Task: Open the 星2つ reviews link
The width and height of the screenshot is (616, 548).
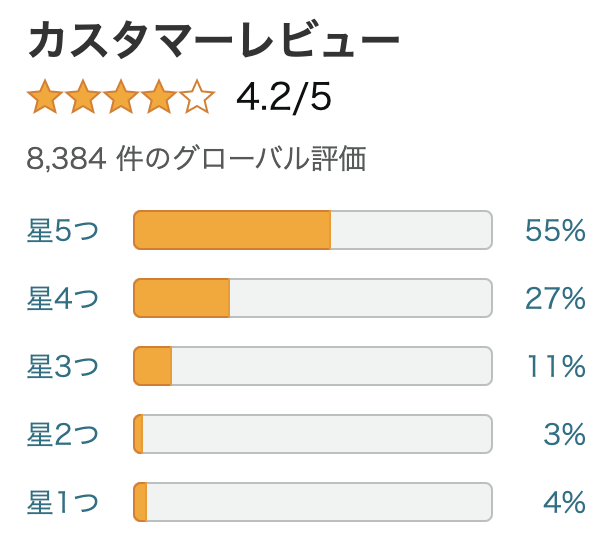Action: 62,434
